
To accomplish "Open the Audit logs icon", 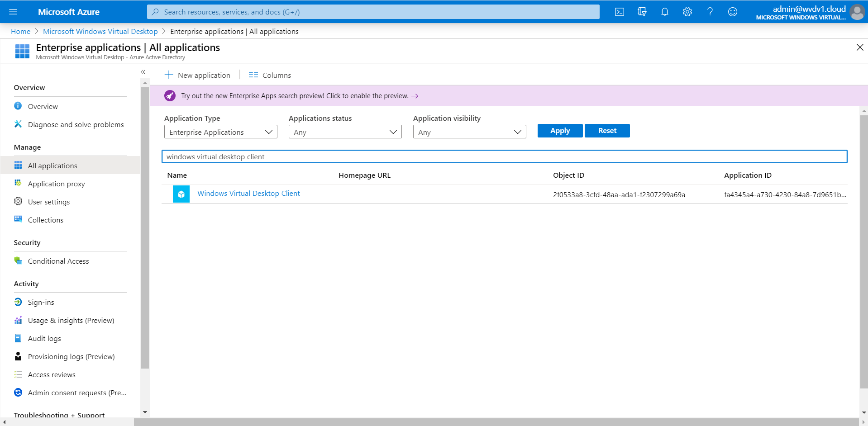I will tap(18, 338).
